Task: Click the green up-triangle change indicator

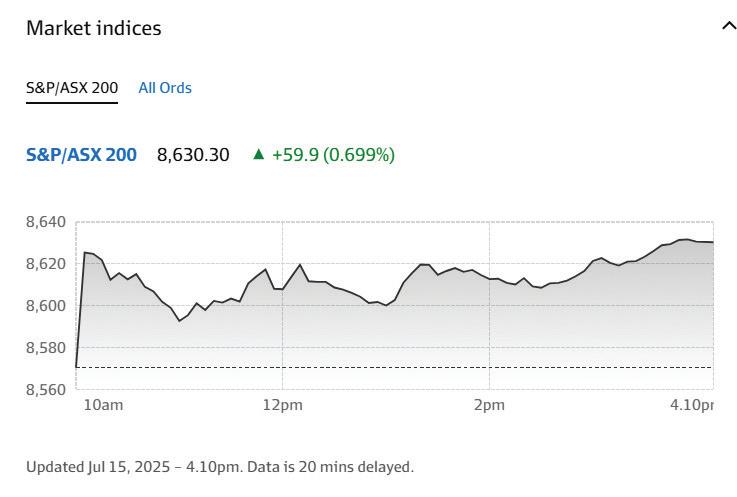Action: pos(259,154)
